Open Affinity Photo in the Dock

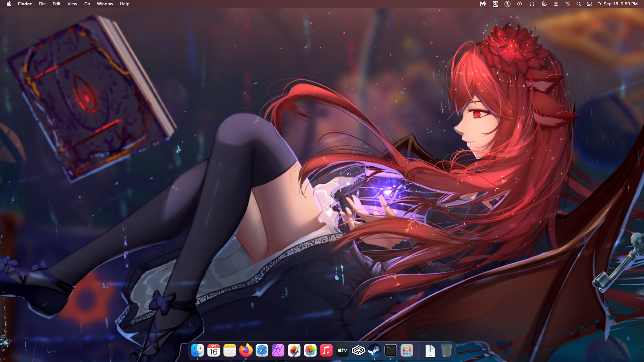click(x=278, y=351)
